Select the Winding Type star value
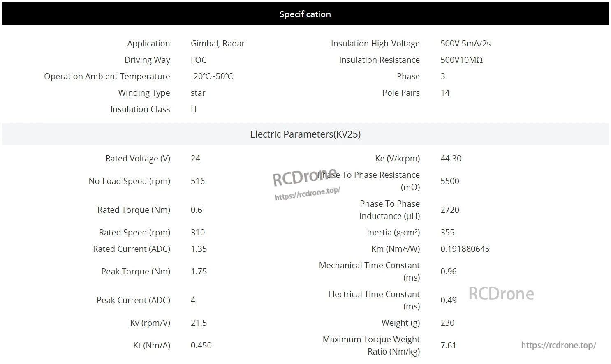This screenshot has height=364, width=611. tap(198, 93)
